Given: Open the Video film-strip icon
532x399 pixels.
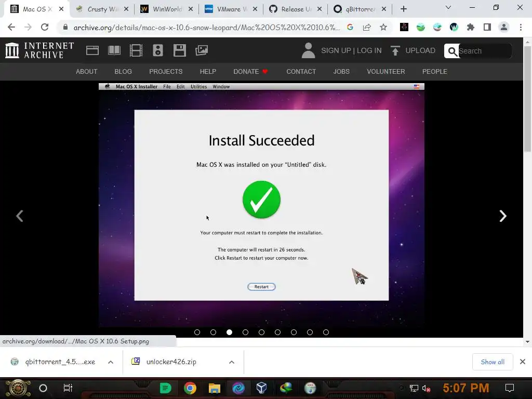Looking at the screenshot, I should click(x=136, y=50).
